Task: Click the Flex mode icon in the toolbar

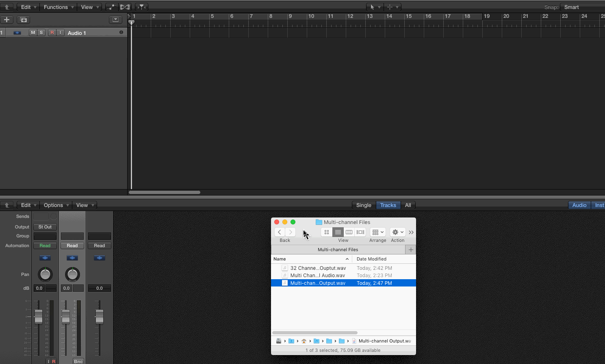Action: click(125, 7)
